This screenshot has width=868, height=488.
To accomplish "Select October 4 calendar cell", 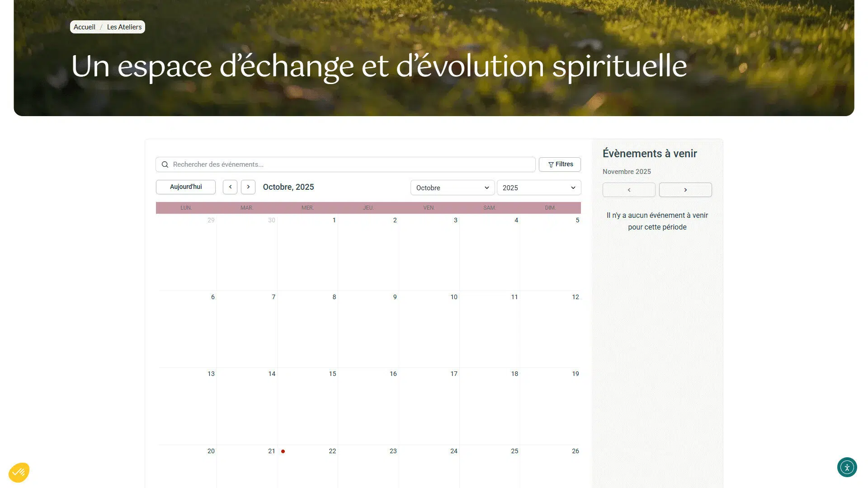I will tap(490, 252).
